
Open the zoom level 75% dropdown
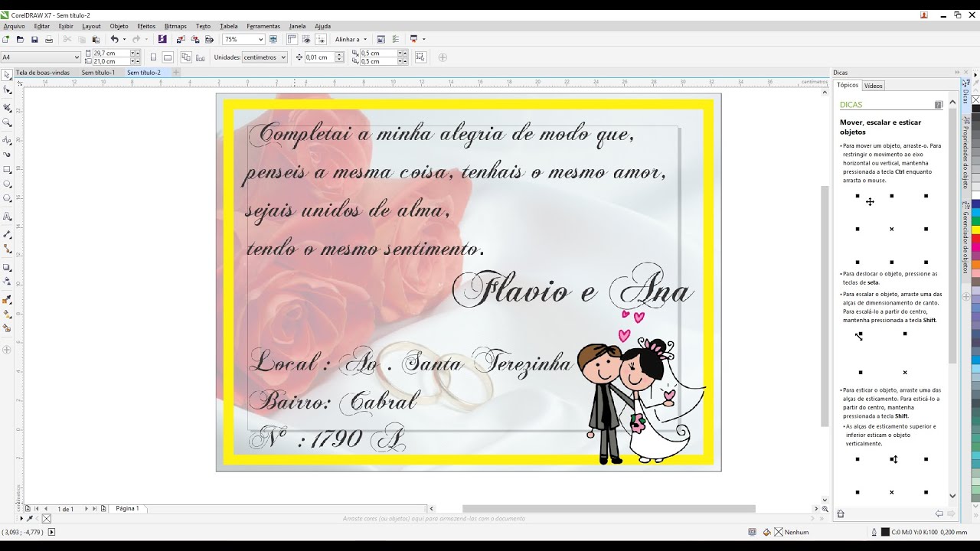coord(261,39)
